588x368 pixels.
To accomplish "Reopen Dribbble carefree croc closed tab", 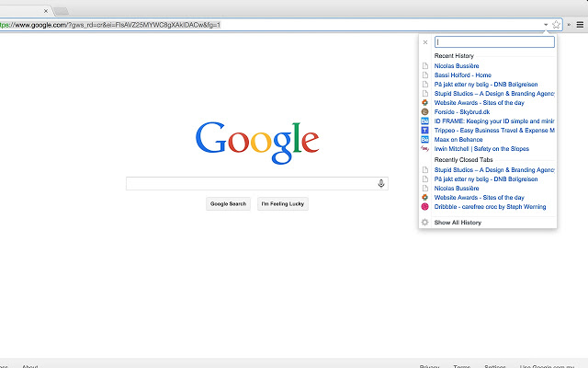I will [490, 206].
